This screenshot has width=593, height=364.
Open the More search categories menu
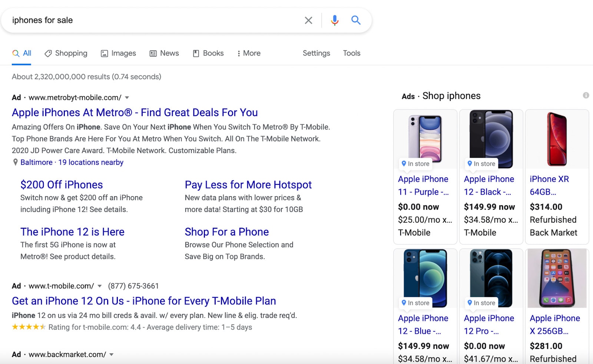(249, 53)
